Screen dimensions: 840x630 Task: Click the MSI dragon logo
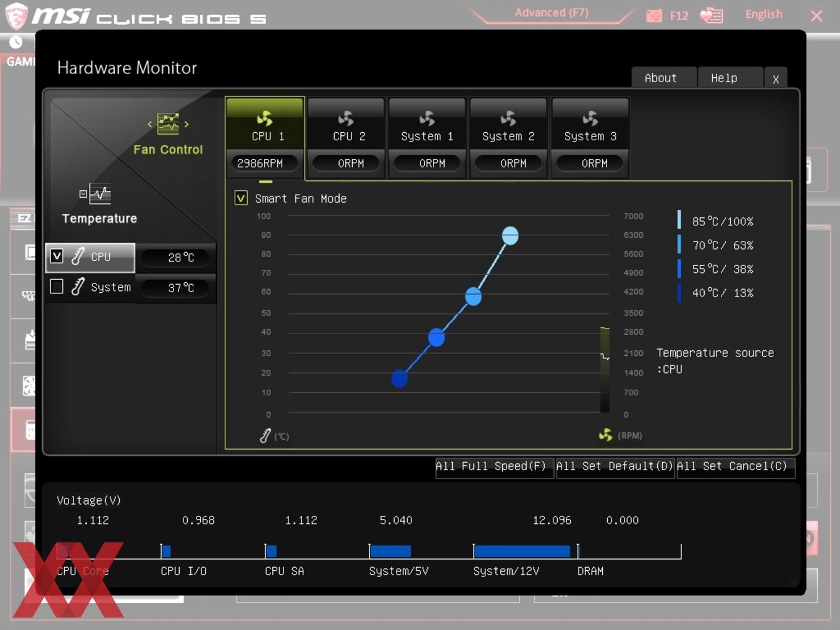click(17, 15)
